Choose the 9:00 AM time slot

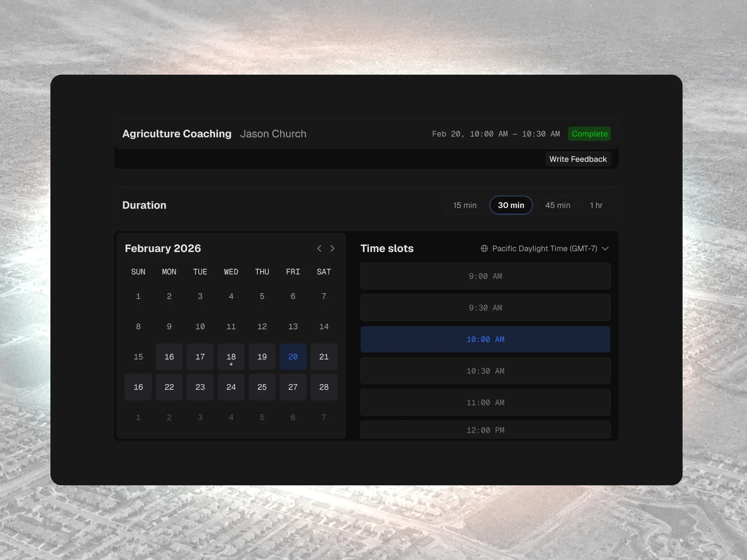(485, 276)
